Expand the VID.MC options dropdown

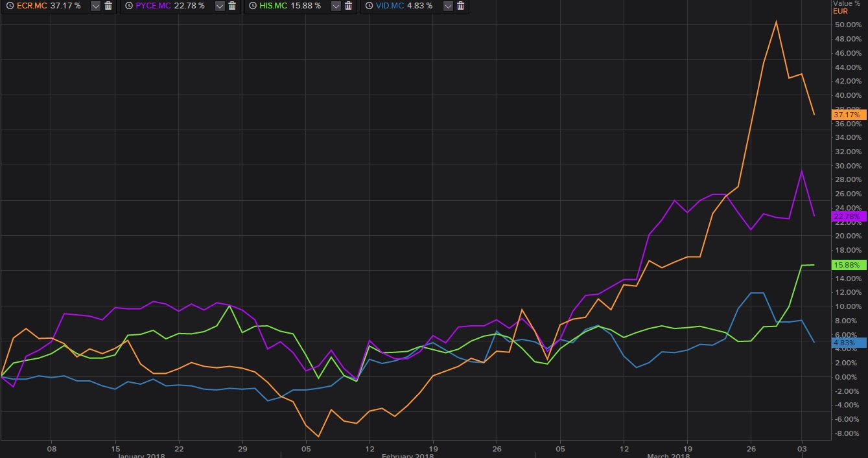pyautogui.click(x=448, y=6)
